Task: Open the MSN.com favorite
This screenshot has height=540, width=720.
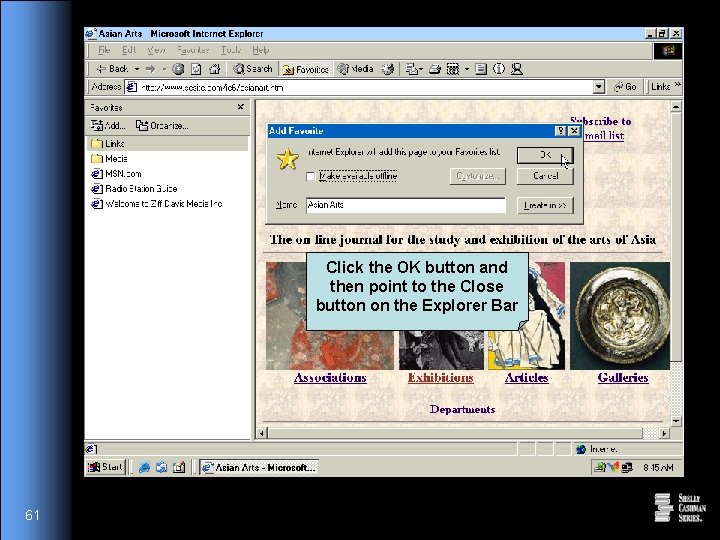Action: (x=116, y=174)
